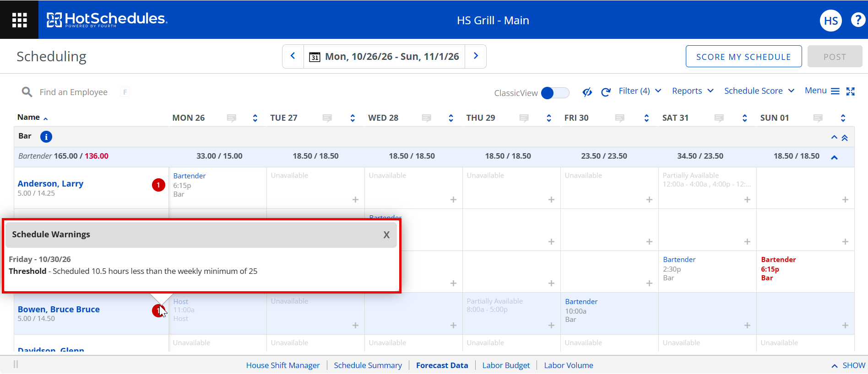Open Labor Volume tab
The width and height of the screenshot is (868, 374).
coord(569,365)
